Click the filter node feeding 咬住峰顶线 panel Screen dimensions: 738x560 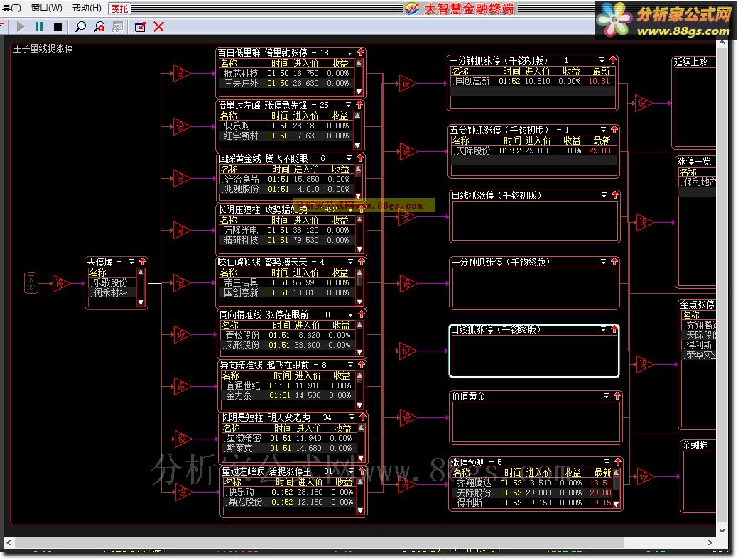point(182,283)
